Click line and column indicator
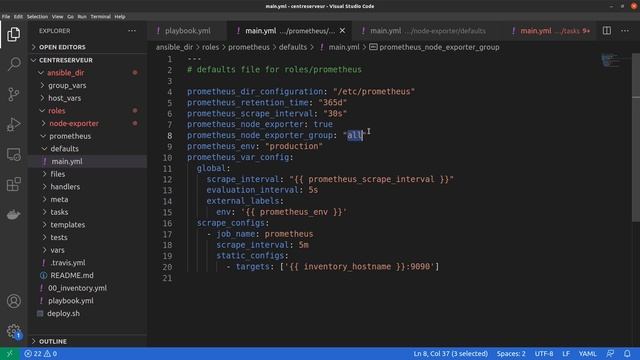The image size is (640, 360). click(x=451, y=354)
